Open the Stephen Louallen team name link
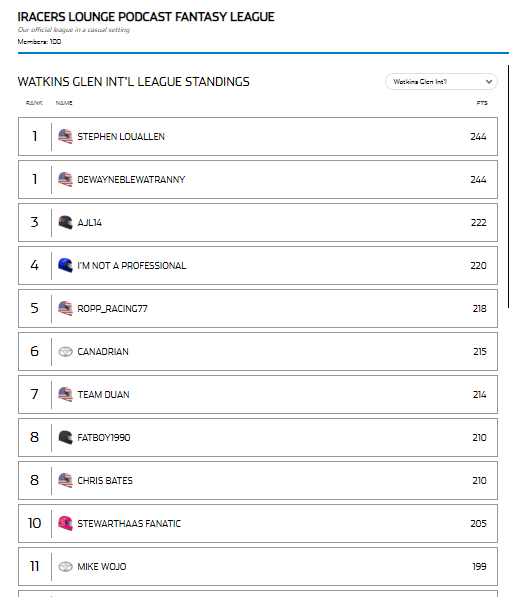This screenshot has width=509, height=597. point(121,137)
